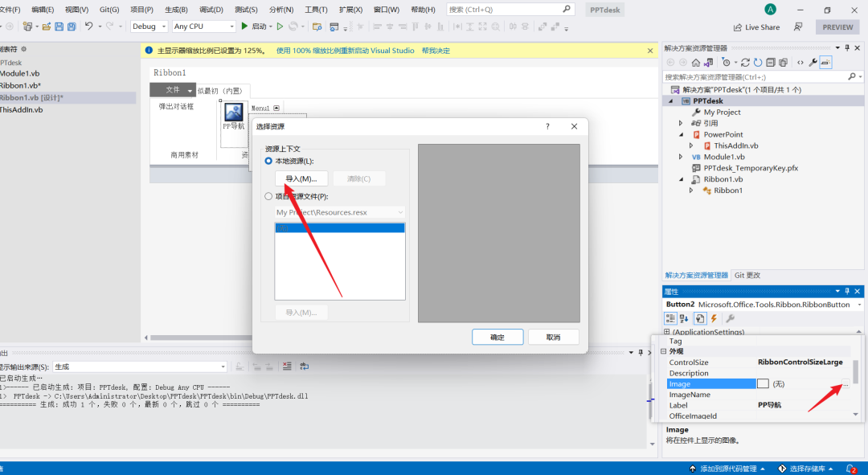Click Properties grid vertical scrollbar thumb
This screenshot has width=868, height=475.
856,371
